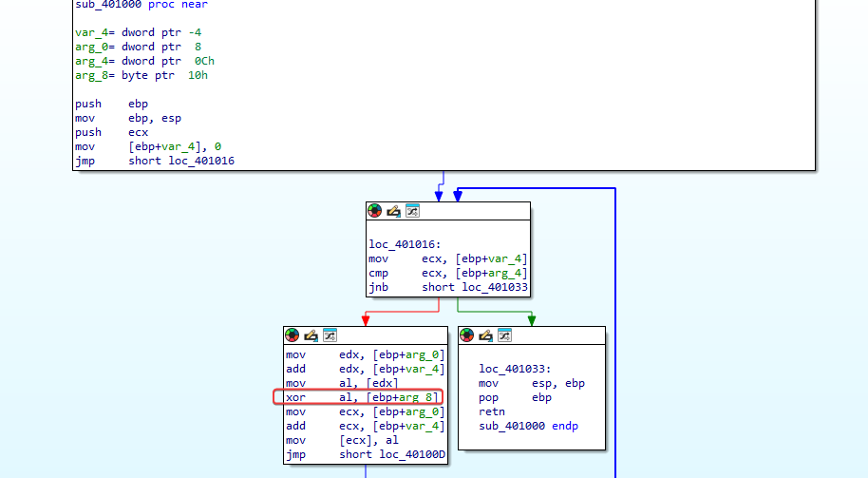
Task: Select the 'xor al, [ebp+arg_8]' instruction
Action: (x=362, y=397)
